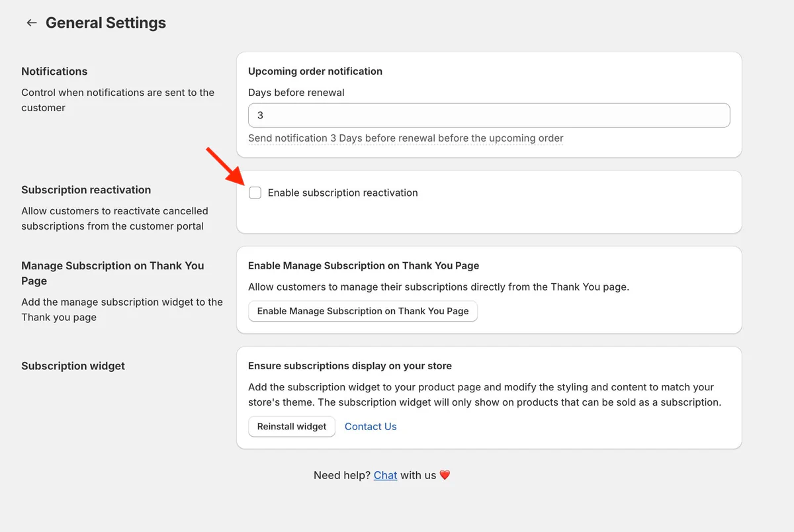Click the 'Enable subscription reactivation' label text
This screenshot has width=794, height=532.
343,193
